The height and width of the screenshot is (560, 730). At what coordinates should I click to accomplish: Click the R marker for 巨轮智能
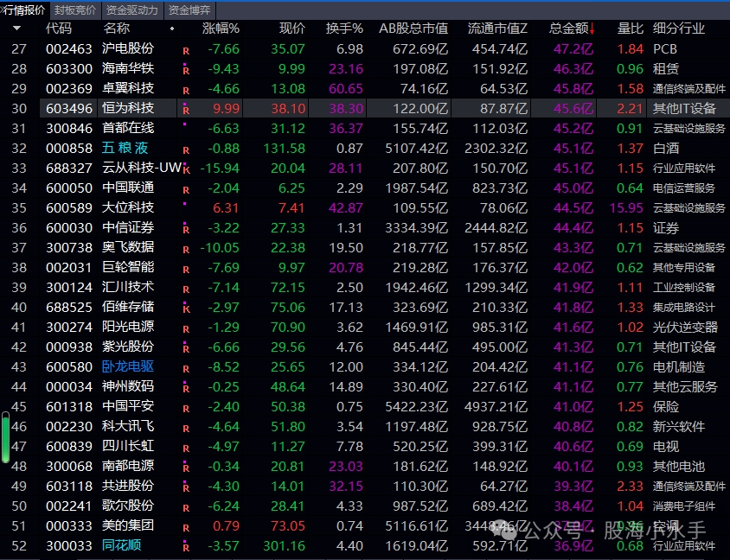coord(186,270)
